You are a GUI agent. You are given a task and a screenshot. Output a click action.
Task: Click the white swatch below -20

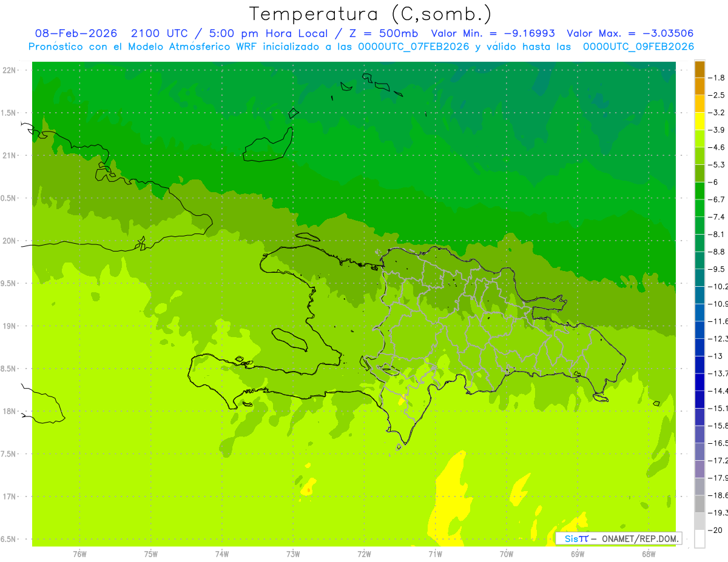[x=699, y=539]
